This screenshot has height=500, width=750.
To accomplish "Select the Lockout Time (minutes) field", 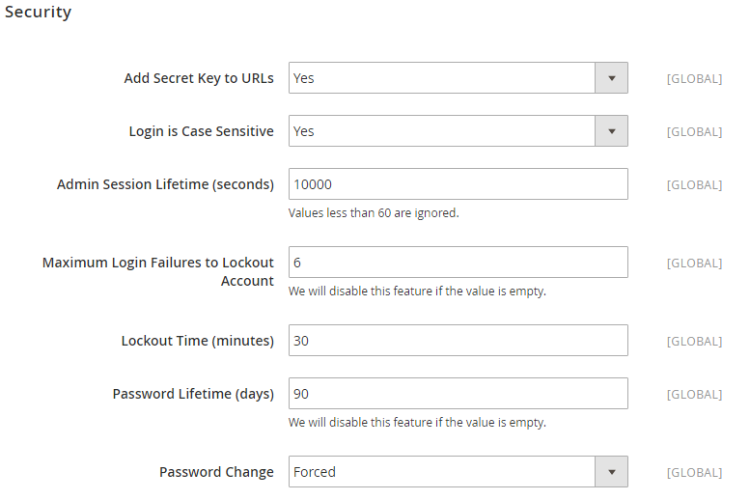I will pos(458,340).
